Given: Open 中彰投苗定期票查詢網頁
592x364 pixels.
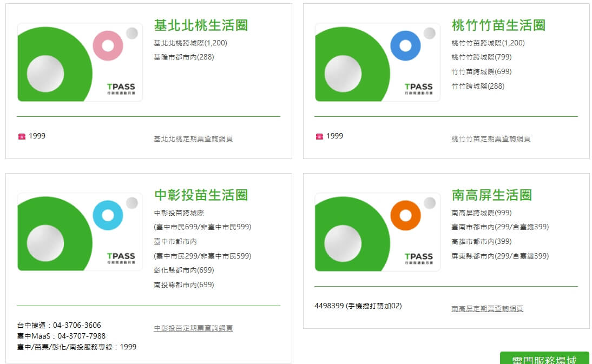Looking at the screenshot, I should [193, 328].
